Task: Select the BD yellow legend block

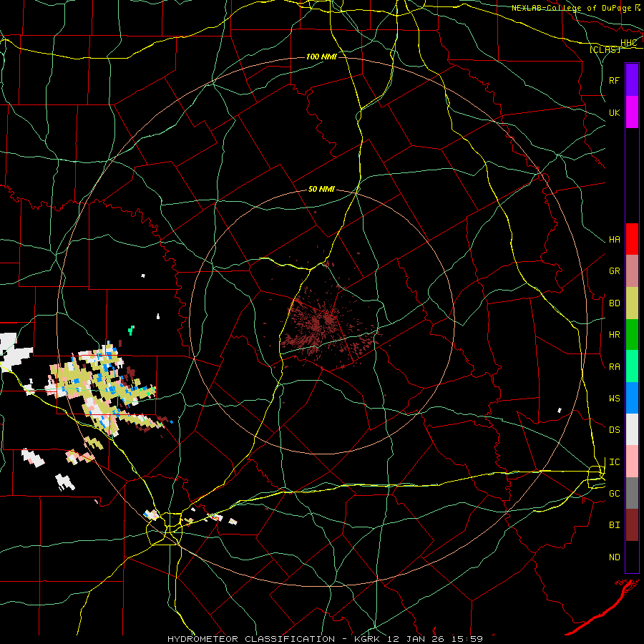Action: tap(632, 303)
